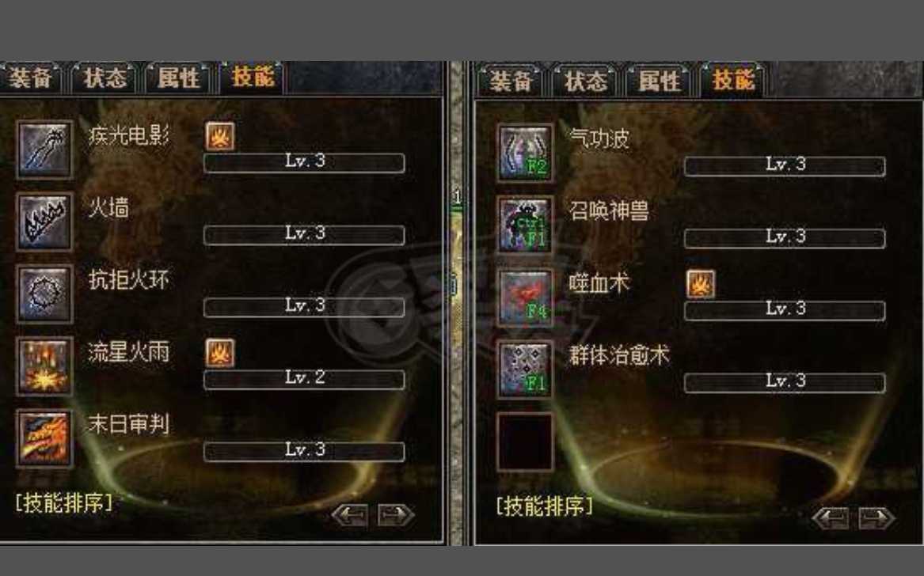Toggle the flame icon beside 流星火雨

point(220,354)
